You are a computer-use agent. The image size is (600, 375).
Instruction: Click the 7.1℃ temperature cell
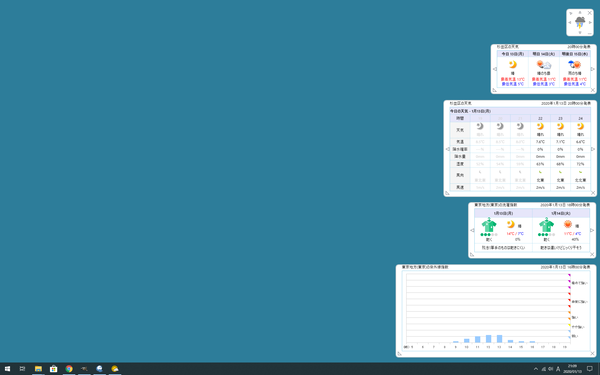pos(560,142)
